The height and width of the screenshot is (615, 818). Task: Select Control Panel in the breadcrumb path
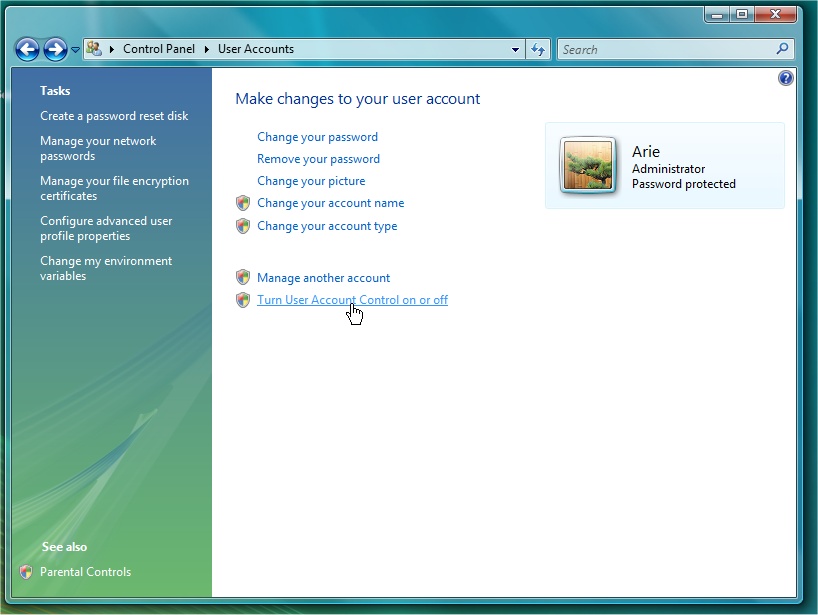point(159,49)
